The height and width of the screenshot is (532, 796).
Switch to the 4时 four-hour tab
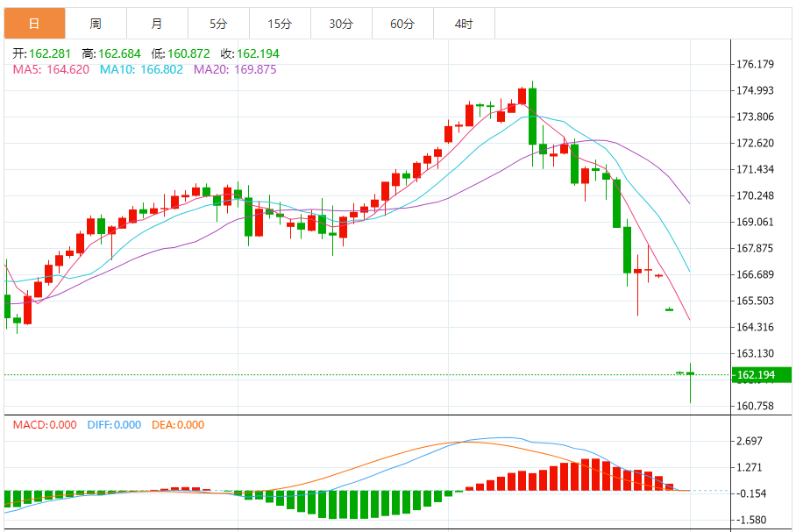click(464, 24)
